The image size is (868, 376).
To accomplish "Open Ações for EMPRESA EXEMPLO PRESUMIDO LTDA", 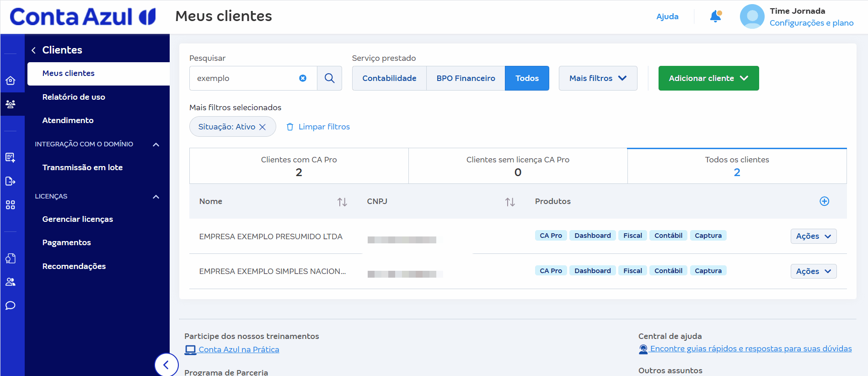I will tap(814, 236).
